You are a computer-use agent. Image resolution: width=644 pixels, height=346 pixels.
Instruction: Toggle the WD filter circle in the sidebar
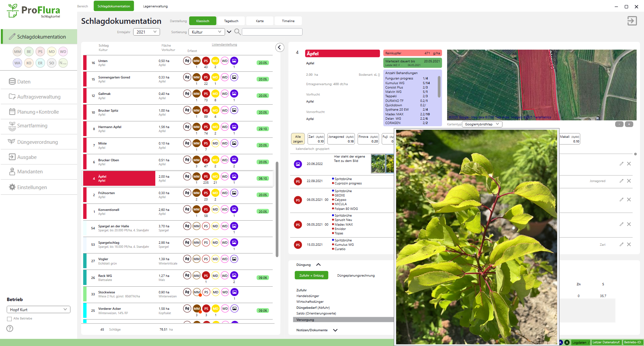63,52
